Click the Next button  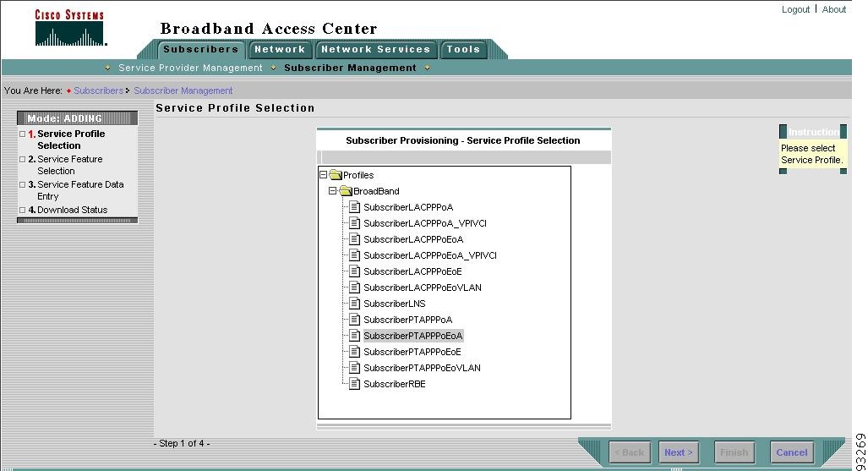[679, 452]
